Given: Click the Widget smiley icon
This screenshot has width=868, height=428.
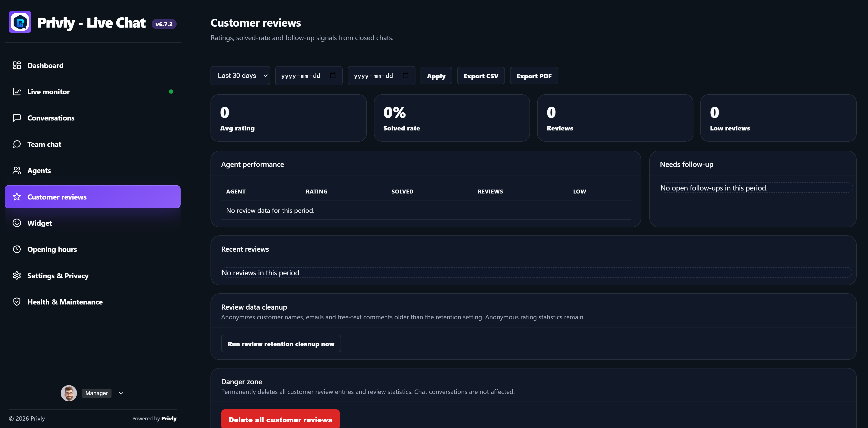Looking at the screenshot, I should coord(17,223).
